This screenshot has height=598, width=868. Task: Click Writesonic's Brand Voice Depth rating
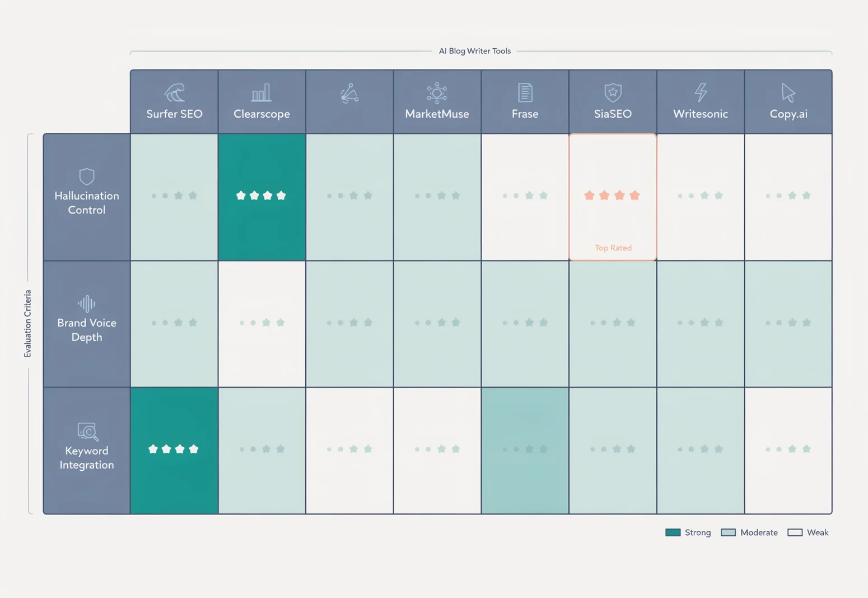point(701,323)
